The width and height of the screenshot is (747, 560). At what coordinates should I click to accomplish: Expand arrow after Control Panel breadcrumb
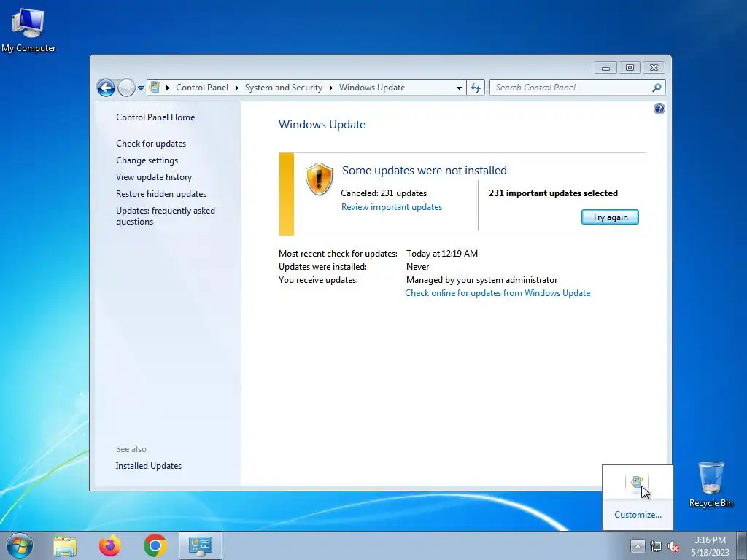click(x=237, y=87)
